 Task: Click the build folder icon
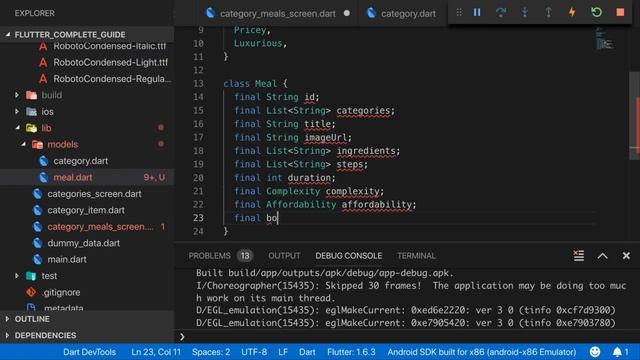point(31,95)
